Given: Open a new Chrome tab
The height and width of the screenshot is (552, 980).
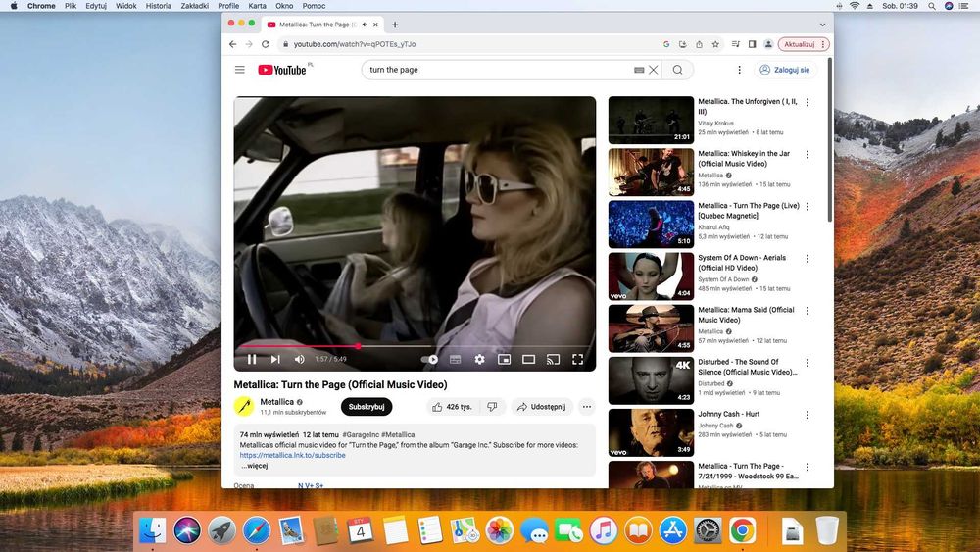Looking at the screenshot, I should point(395,25).
